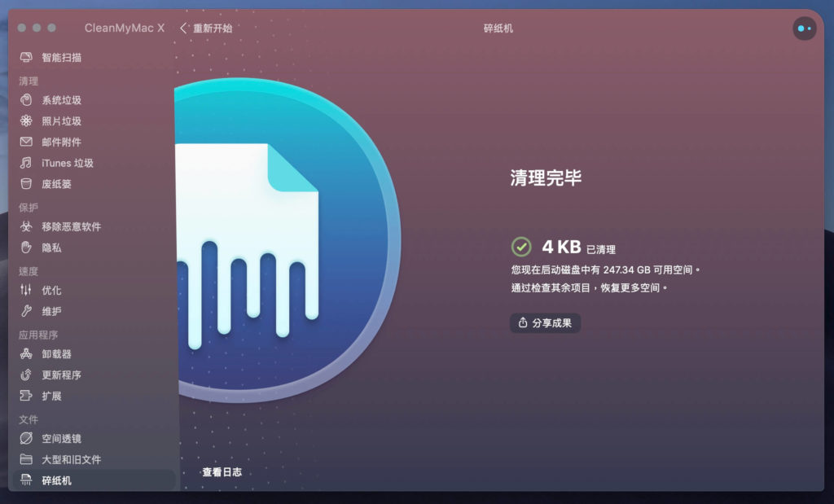Screen dimensions: 834x504
Task: Switch to 系统垃圾 module
Action: click(x=62, y=100)
